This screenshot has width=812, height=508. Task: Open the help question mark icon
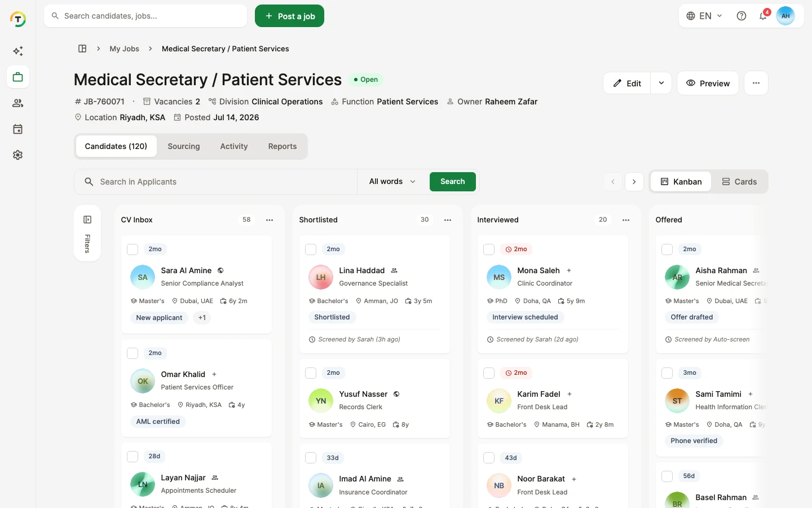coord(742,16)
